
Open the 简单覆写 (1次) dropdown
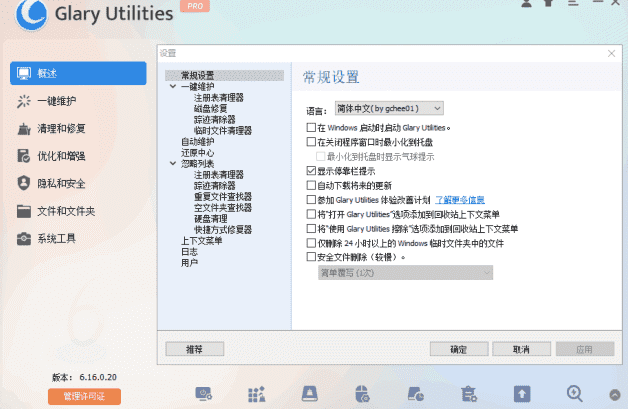coord(405,272)
